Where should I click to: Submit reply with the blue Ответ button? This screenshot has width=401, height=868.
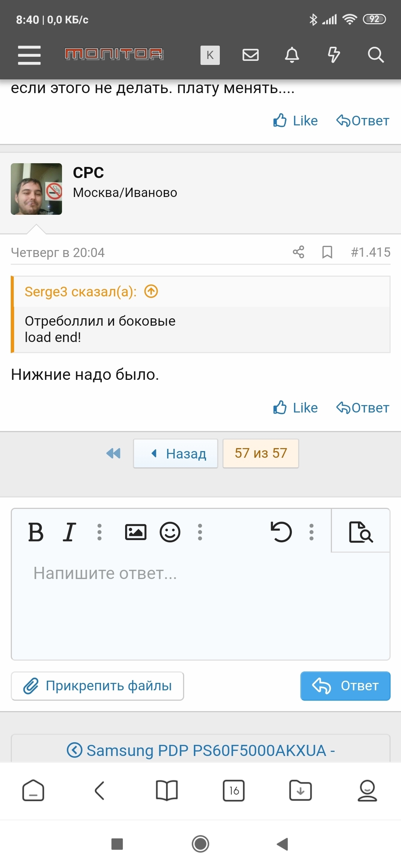(x=345, y=686)
